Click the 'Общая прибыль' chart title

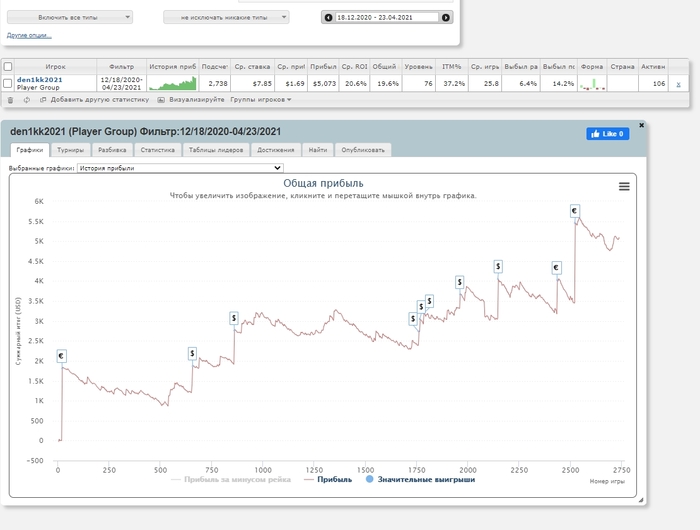coord(323,183)
